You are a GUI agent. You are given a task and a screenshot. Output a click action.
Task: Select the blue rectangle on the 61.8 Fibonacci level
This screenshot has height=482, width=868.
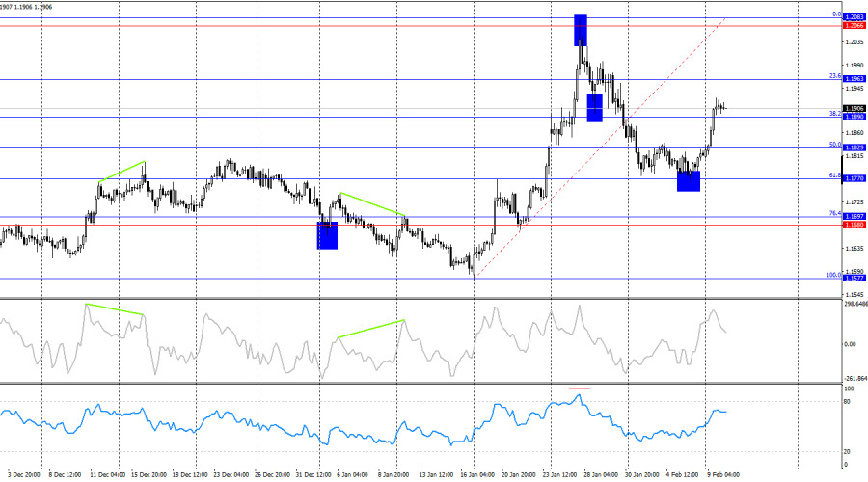click(688, 180)
